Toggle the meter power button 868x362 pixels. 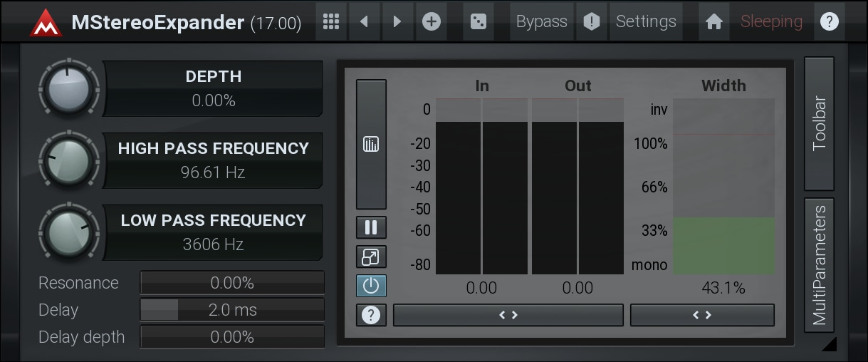pyautogui.click(x=371, y=286)
